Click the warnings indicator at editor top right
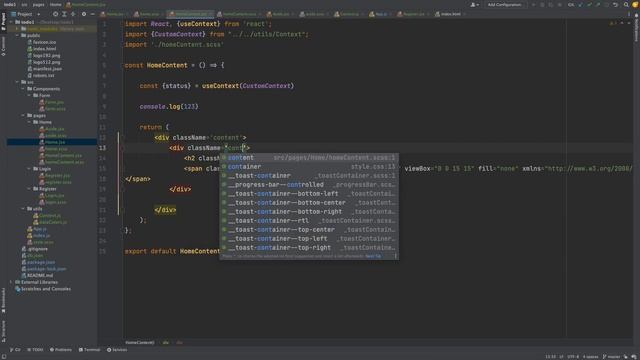Image resolution: width=640 pixels, height=360 pixels. tap(612, 24)
